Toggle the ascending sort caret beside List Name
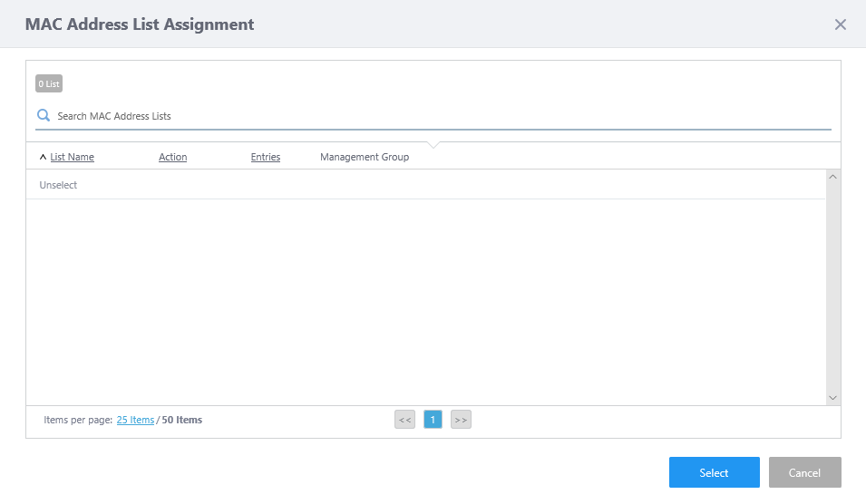Viewport: 866px width, 504px height. (43, 157)
